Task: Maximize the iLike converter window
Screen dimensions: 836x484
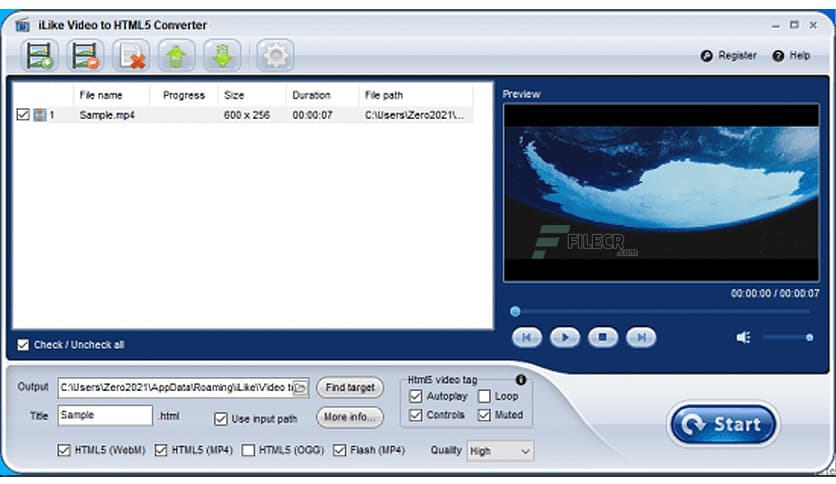Action: click(794, 25)
